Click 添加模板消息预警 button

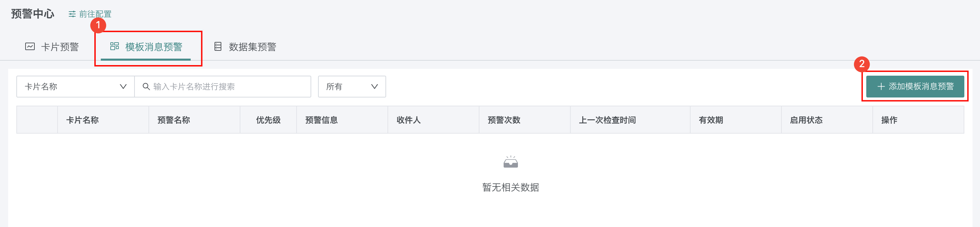tap(915, 87)
